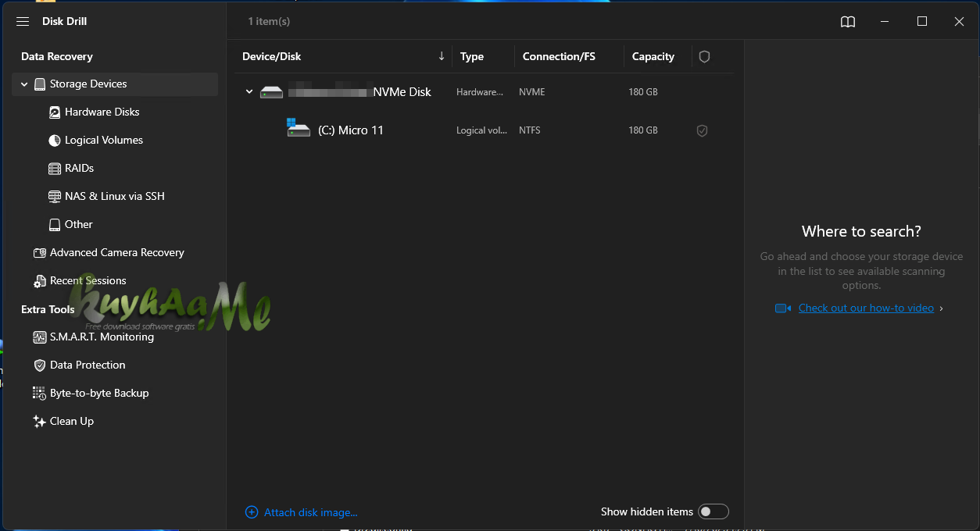
Task: Click the video camera icon beside how-to link
Action: pos(783,308)
